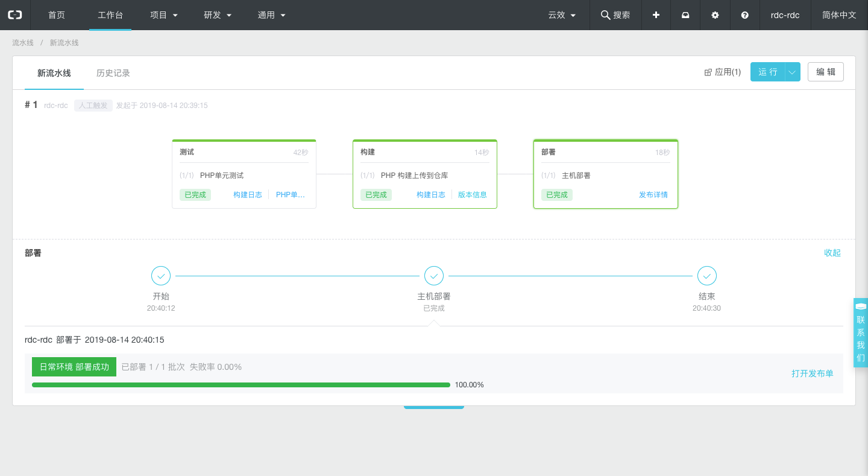Click the 14秒 duration in 构建 card
This screenshot has height=476, width=868.
(482, 153)
